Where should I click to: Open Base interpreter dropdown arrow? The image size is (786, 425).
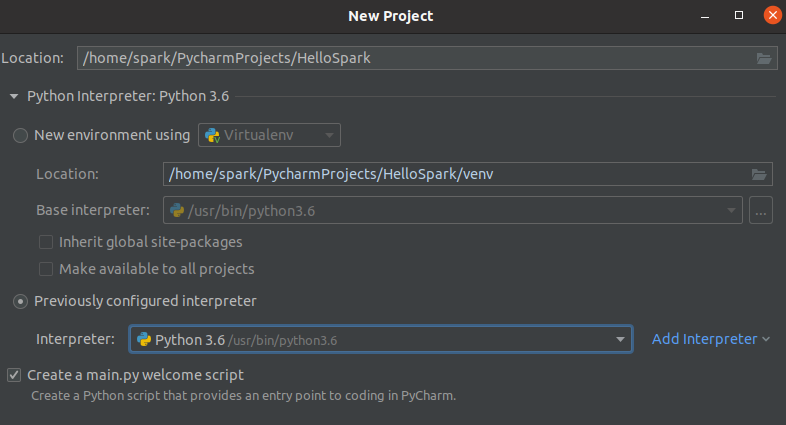731,210
